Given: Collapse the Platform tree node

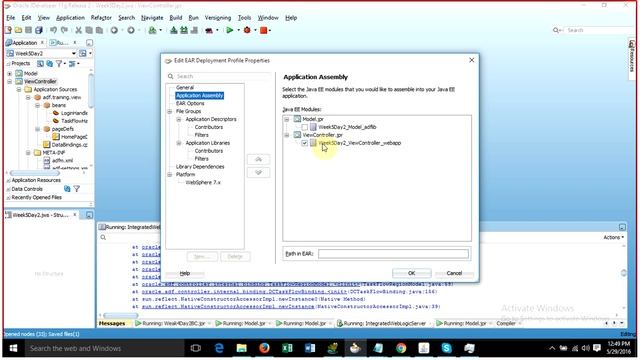Looking at the screenshot, I should click(170, 175).
